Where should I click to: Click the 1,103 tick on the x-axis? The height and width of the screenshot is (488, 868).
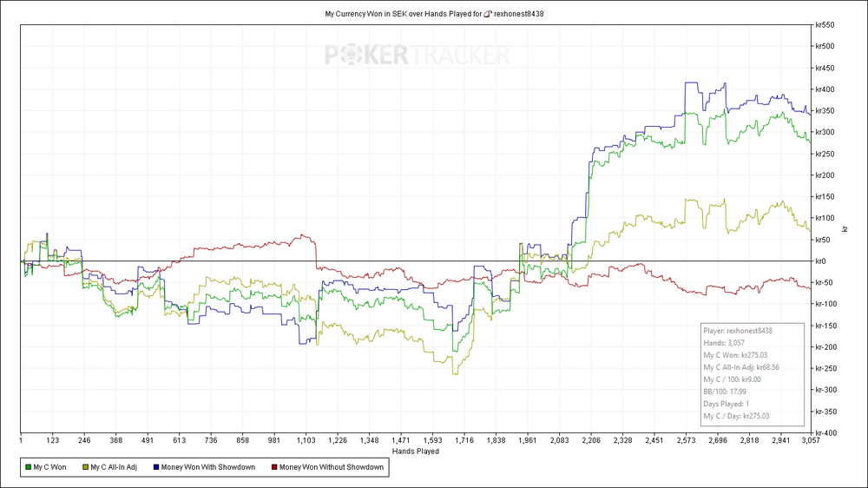(306, 441)
